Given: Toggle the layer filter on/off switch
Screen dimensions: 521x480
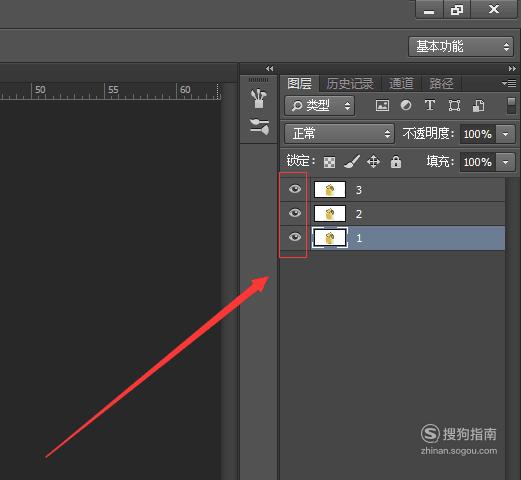Looking at the screenshot, I should pyautogui.click(x=511, y=106).
